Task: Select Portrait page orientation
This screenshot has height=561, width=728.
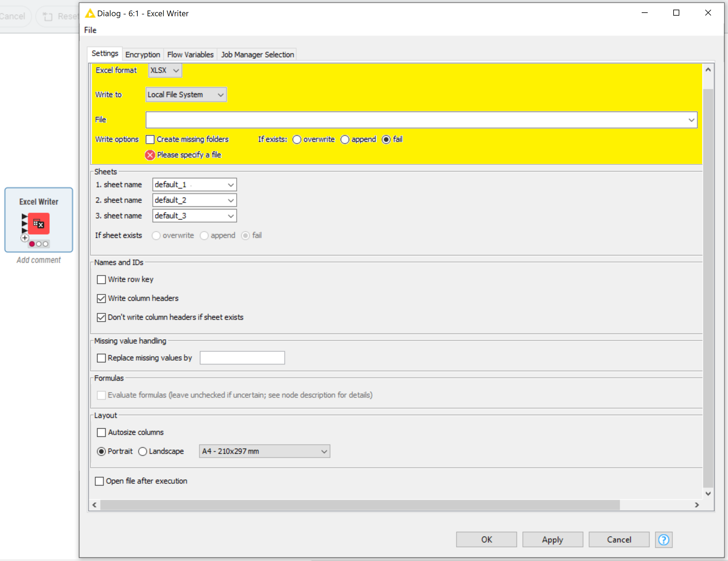Action: click(101, 451)
